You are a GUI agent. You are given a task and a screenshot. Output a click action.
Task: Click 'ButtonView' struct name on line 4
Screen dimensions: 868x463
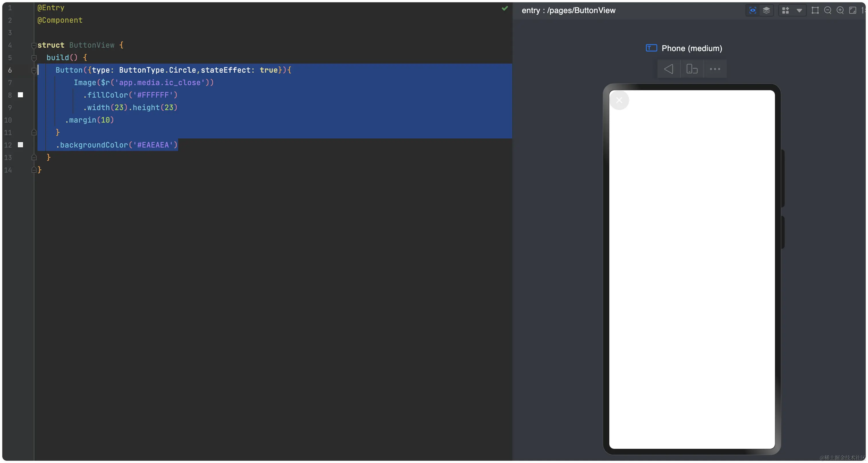pos(92,45)
